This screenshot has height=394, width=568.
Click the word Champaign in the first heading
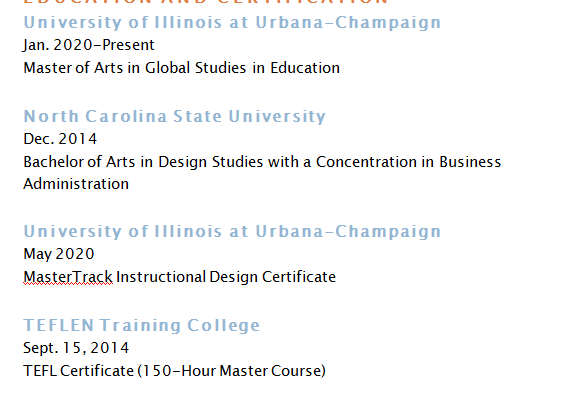[388, 23]
